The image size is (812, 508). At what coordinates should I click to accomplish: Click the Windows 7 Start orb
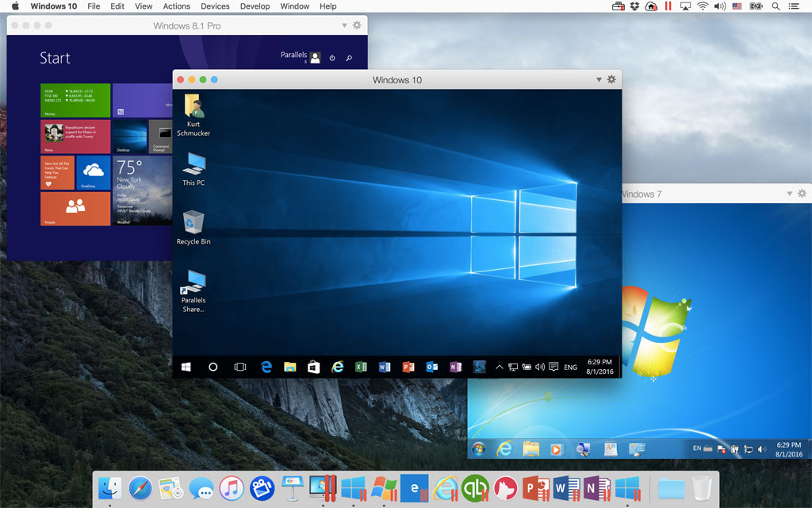478,448
